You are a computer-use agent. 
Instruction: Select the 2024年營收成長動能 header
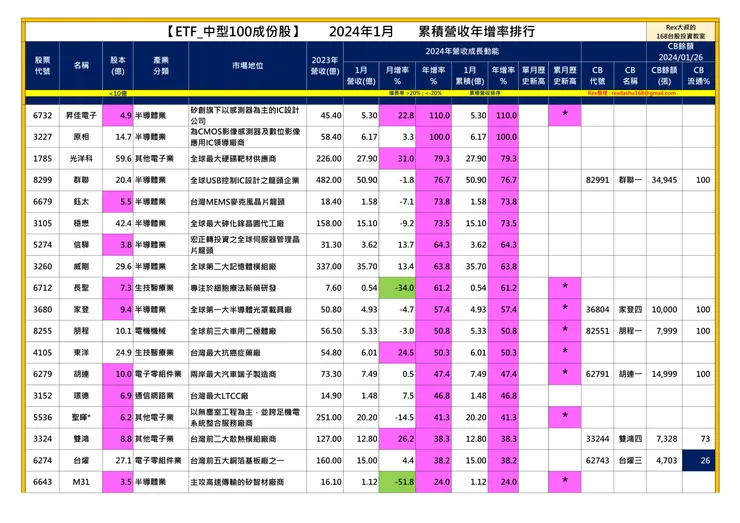pos(462,51)
